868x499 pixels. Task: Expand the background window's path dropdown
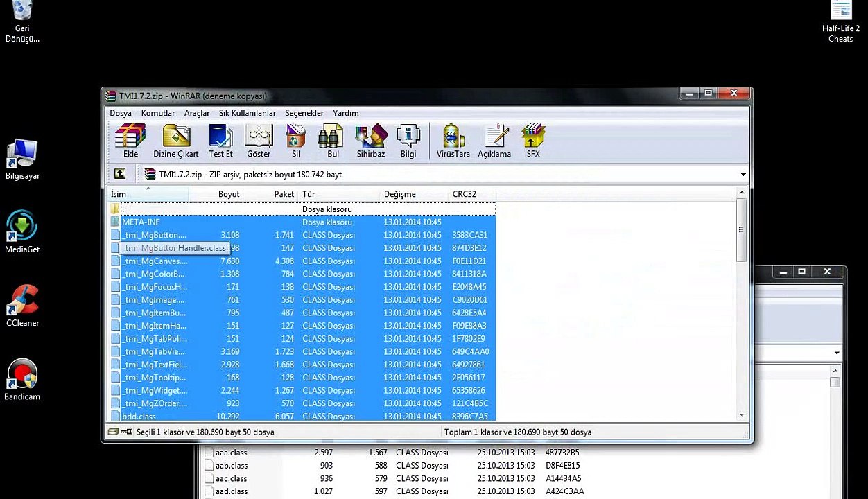point(837,353)
